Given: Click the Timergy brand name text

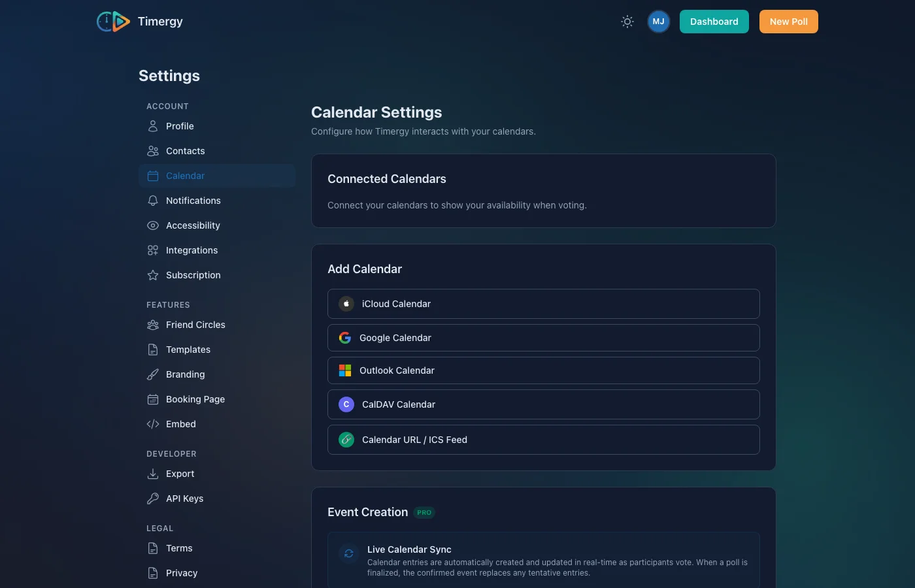Looking at the screenshot, I should pyautogui.click(x=160, y=22).
